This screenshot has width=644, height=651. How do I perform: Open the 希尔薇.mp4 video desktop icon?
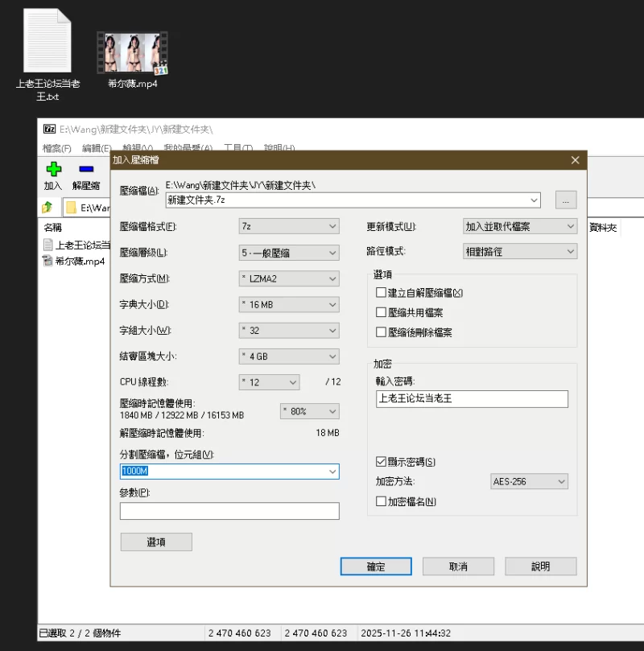[x=132, y=53]
